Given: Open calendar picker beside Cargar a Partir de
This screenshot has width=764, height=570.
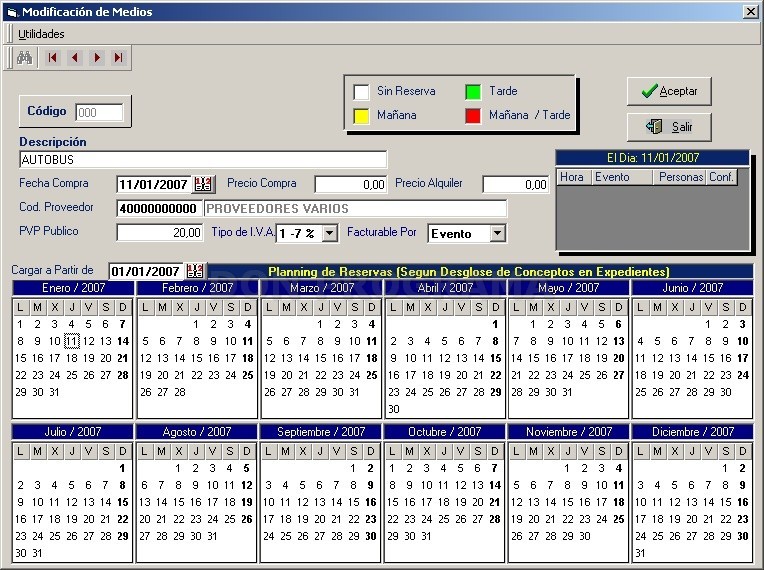Looking at the screenshot, I should pyautogui.click(x=195, y=271).
